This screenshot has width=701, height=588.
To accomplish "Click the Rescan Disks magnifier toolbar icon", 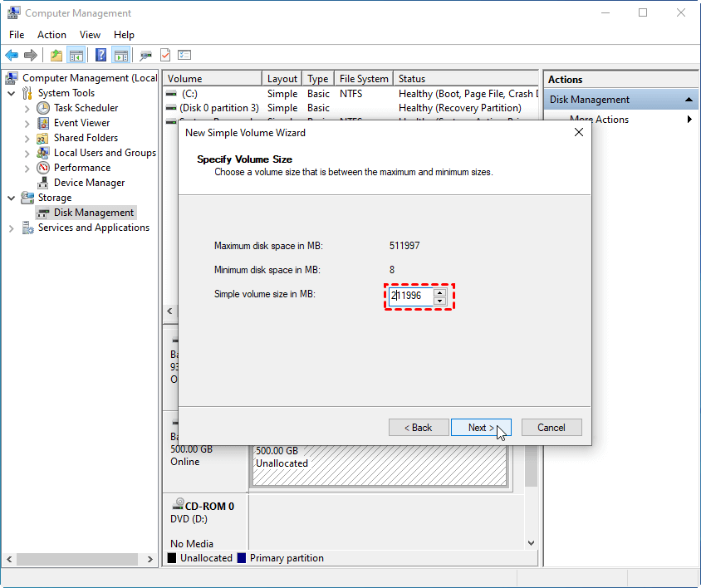I will point(145,56).
